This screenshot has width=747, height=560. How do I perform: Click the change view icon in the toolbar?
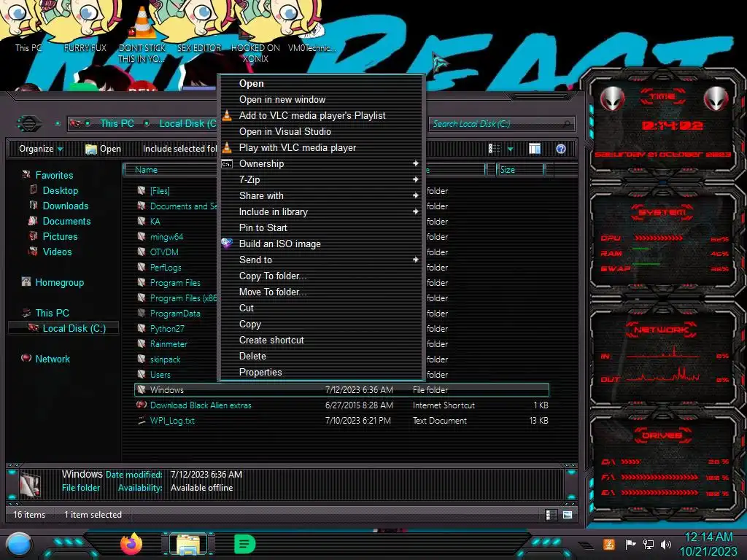494,149
